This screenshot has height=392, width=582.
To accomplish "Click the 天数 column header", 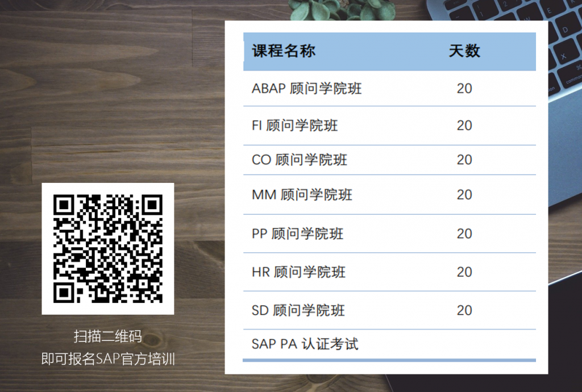I will [x=464, y=51].
